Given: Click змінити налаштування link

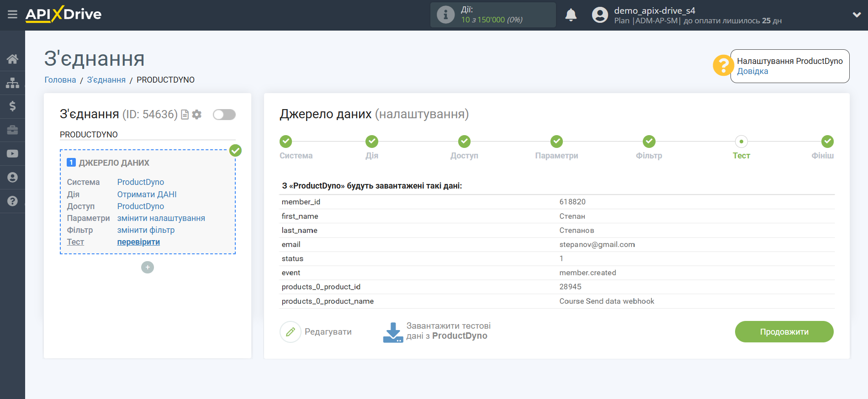Looking at the screenshot, I should pos(161,218).
